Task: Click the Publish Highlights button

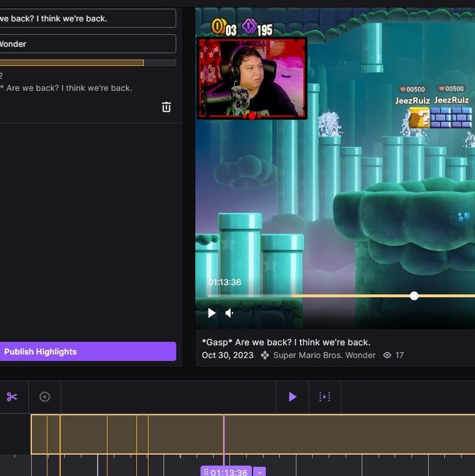Action: pos(88,352)
